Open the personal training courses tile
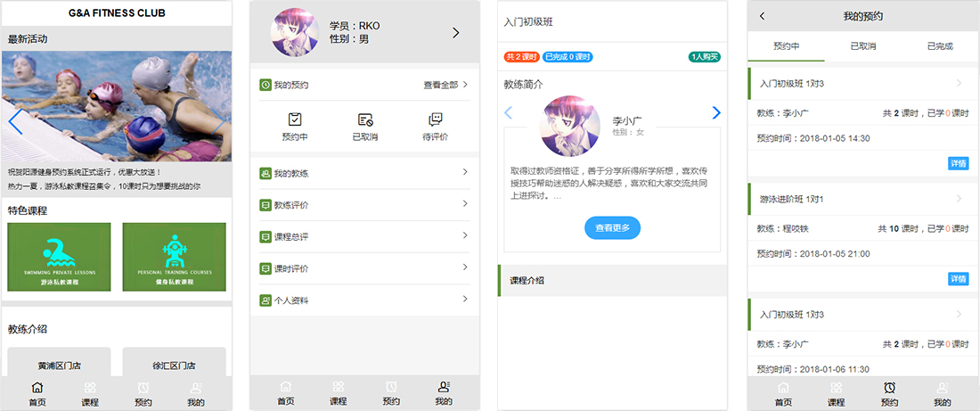The image size is (980, 411). (174, 256)
